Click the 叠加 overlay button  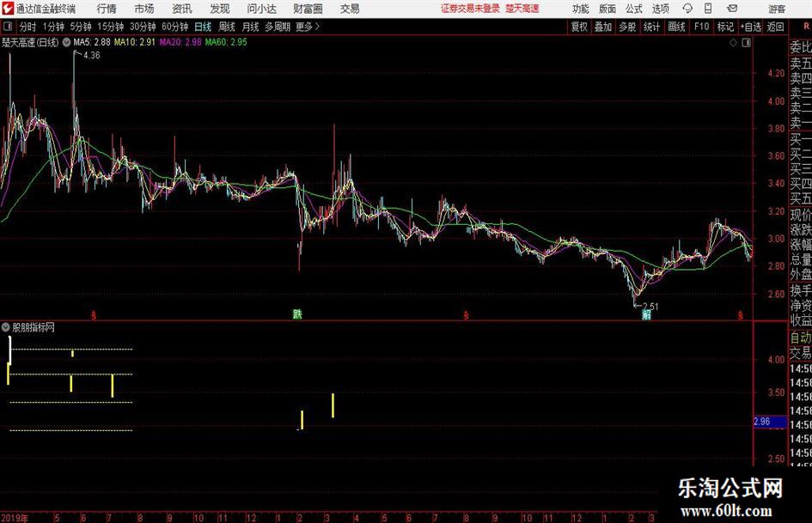603,27
